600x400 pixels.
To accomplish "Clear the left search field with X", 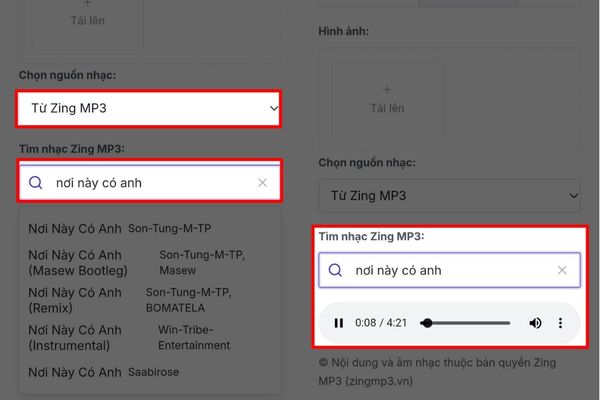I will pos(262,183).
